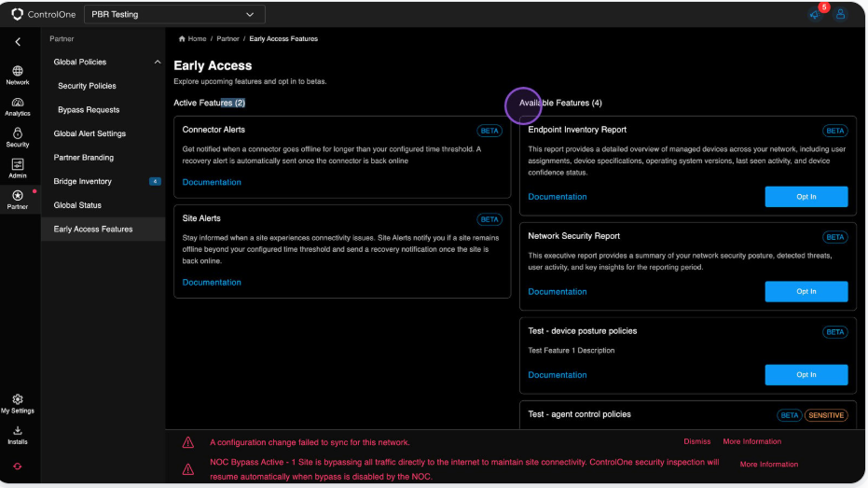Click the Bridge Inventory count badge
The image size is (868, 488).
[155, 181]
